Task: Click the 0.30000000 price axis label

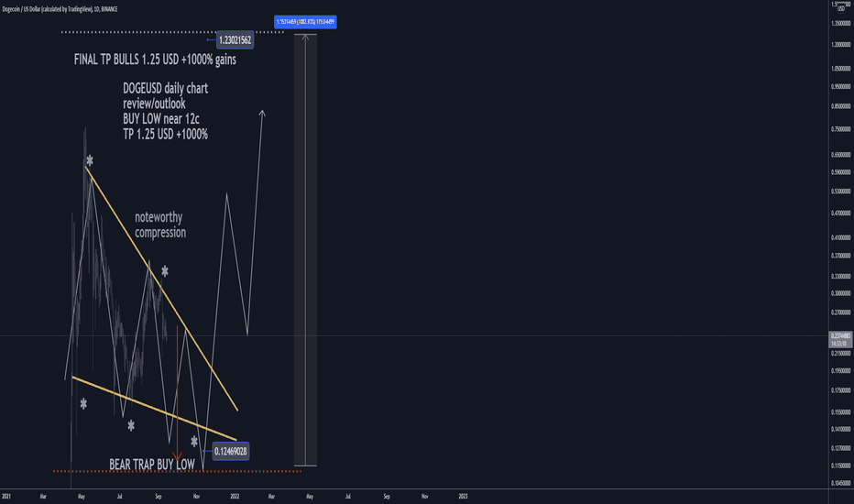Action: pyautogui.click(x=841, y=293)
